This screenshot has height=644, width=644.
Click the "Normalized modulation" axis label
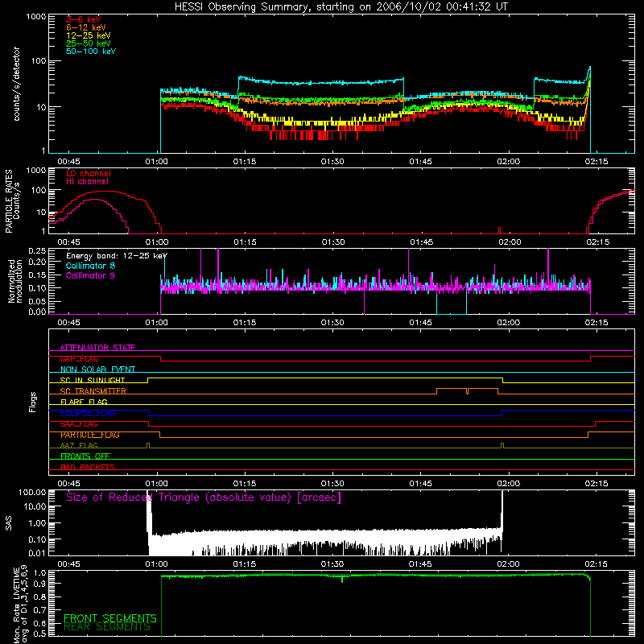point(14,281)
